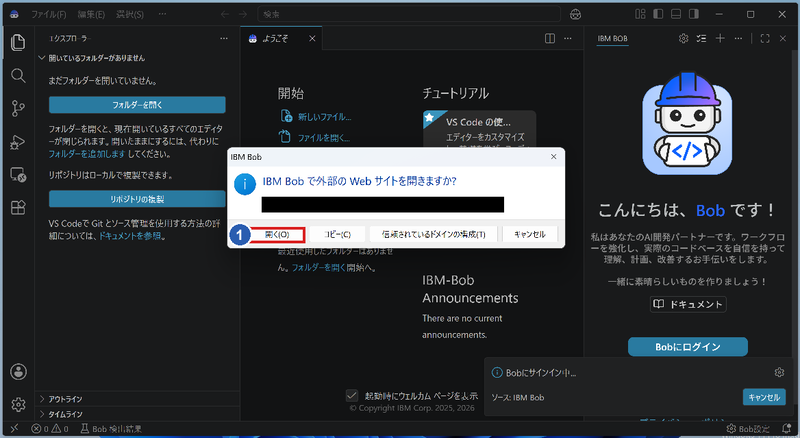
Task: Open Explorer panel more actions ellipsis
Action: (224, 38)
